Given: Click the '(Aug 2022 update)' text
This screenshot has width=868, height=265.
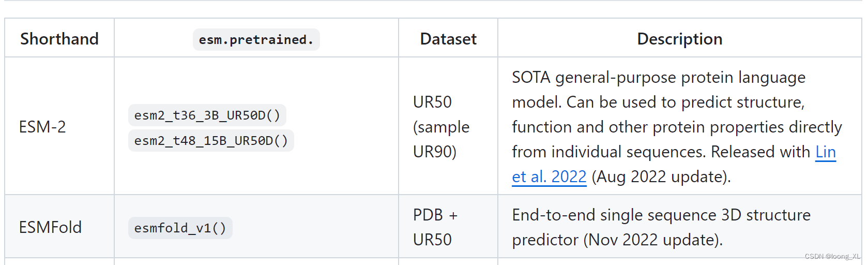Looking at the screenshot, I should pyautogui.click(x=661, y=177).
